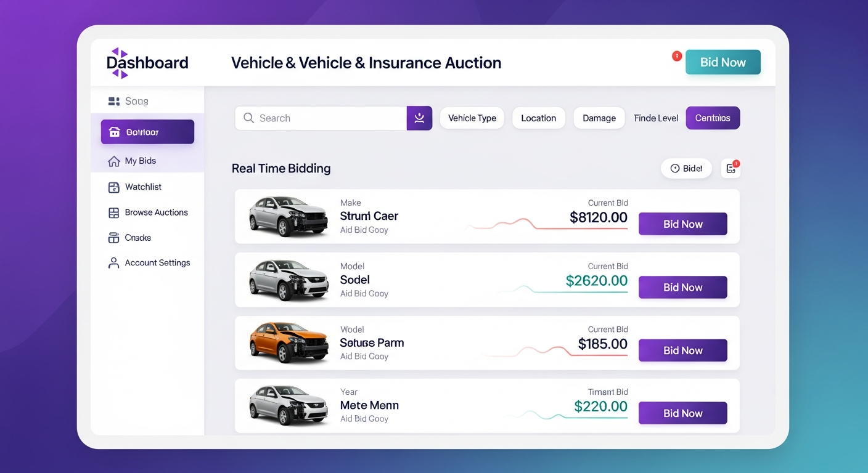This screenshot has height=473, width=868.
Task: Toggle the Bidel clock pill button
Action: (686, 168)
